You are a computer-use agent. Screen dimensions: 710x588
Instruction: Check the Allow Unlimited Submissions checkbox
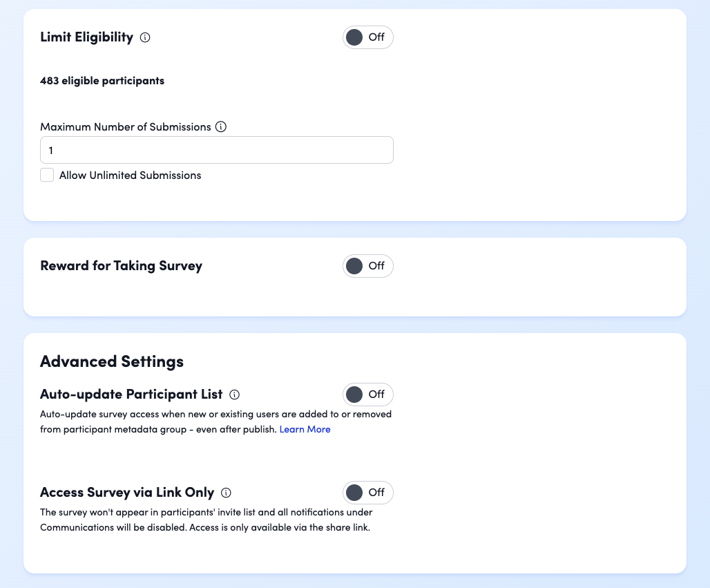click(47, 175)
